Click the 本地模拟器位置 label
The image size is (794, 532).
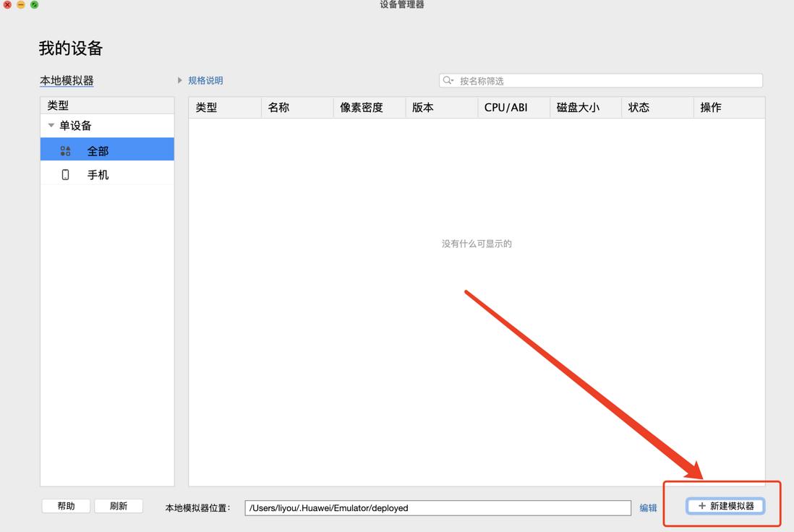197,507
